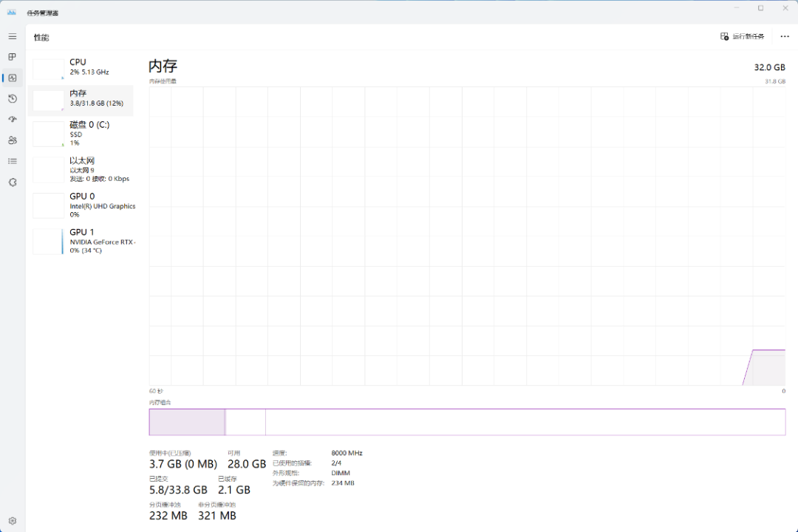Click the 31.8 GB graph scale label
798x532 pixels.
coord(775,81)
